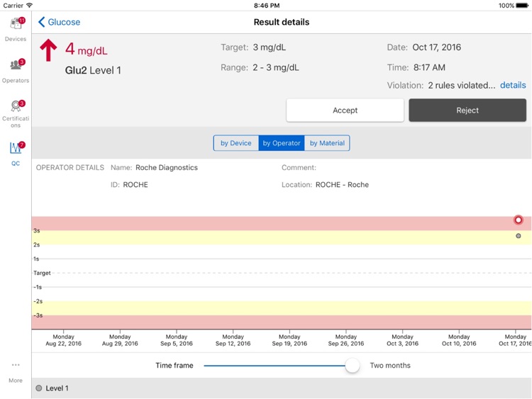The image size is (532, 399).
Task: Open the Certifications sidebar section
Action: point(16,114)
